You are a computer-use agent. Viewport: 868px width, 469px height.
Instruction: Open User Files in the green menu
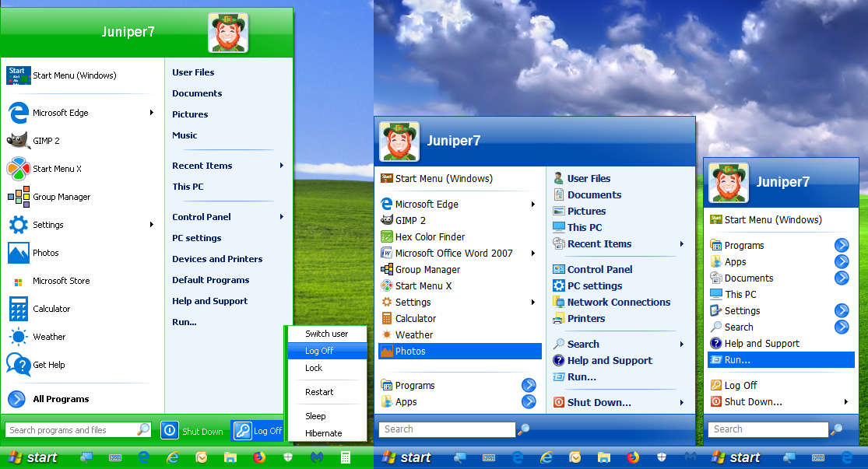tap(192, 72)
